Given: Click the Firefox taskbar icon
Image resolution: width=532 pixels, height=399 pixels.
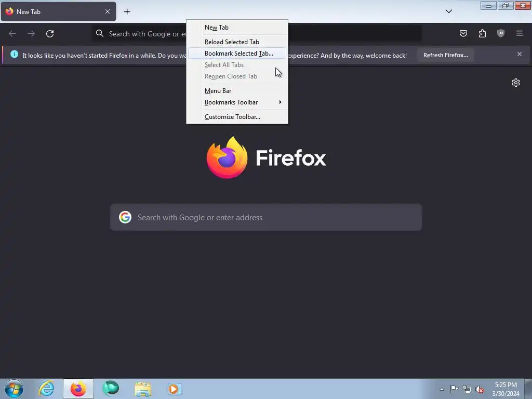Looking at the screenshot, I should pyautogui.click(x=78, y=389).
